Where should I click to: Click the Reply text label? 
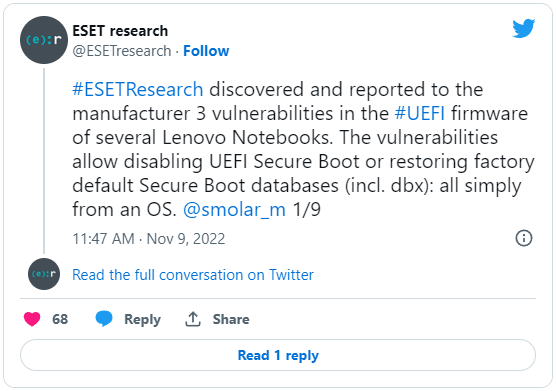click(x=143, y=319)
